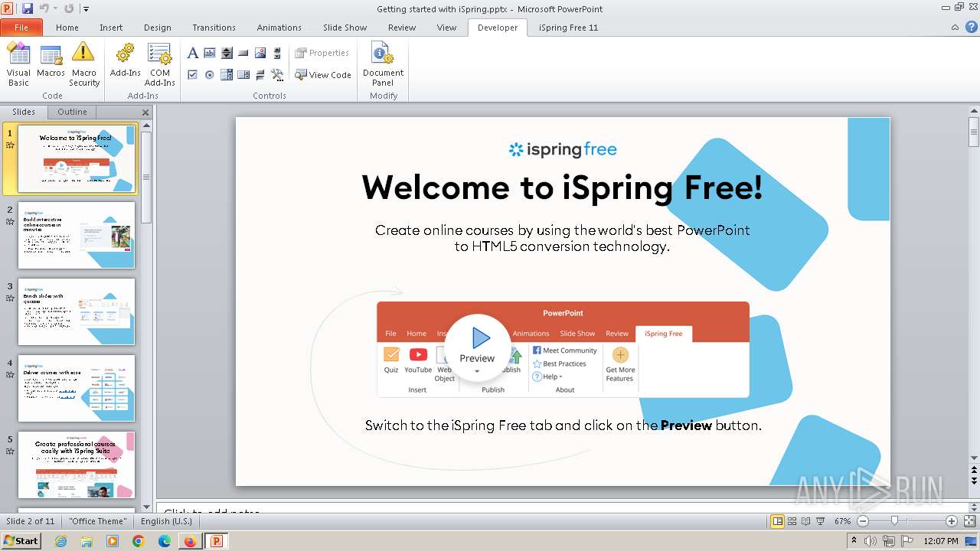Insert an Image control
Screen dimensions: 980x551
coord(260,53)
